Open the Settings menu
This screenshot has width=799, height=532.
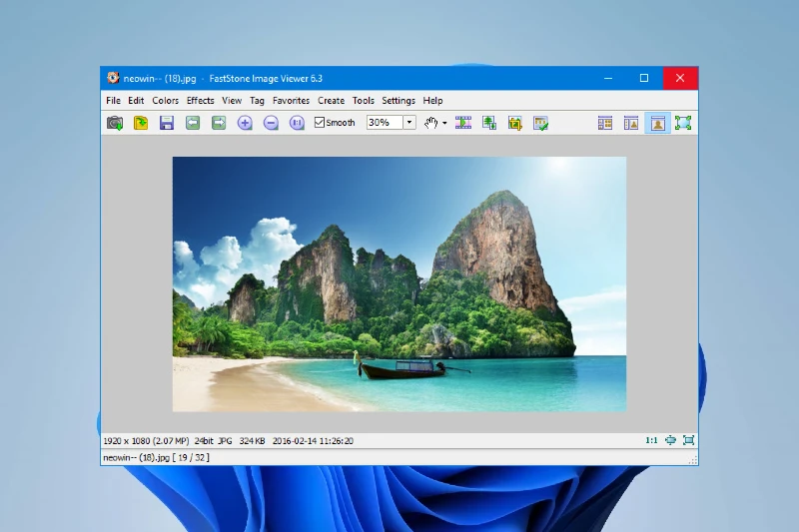tap(399, 100)
